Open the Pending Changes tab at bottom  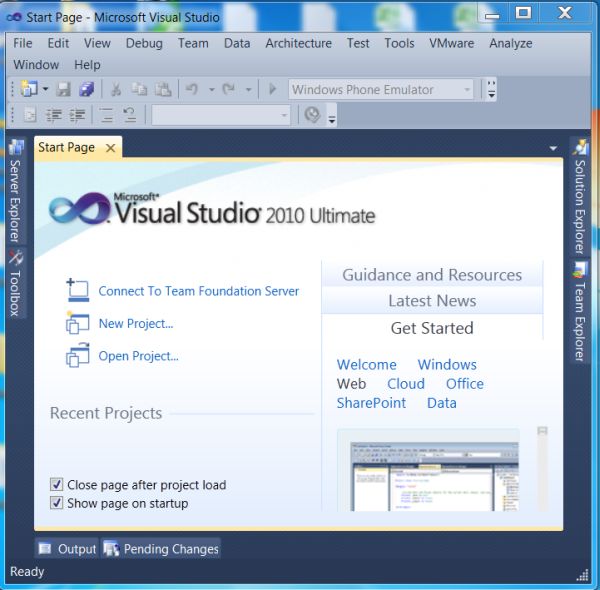(x=161, y=549)
